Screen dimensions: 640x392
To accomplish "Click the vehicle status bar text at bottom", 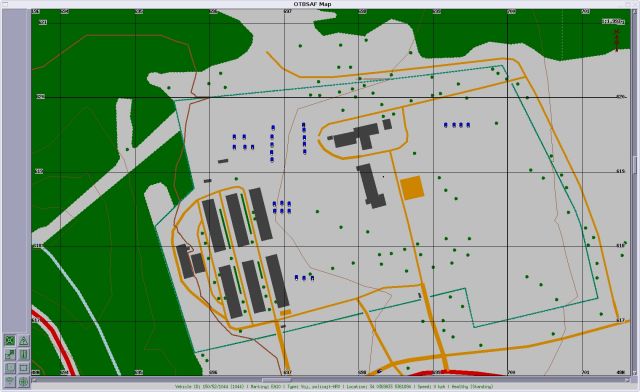I will [334, 386].
